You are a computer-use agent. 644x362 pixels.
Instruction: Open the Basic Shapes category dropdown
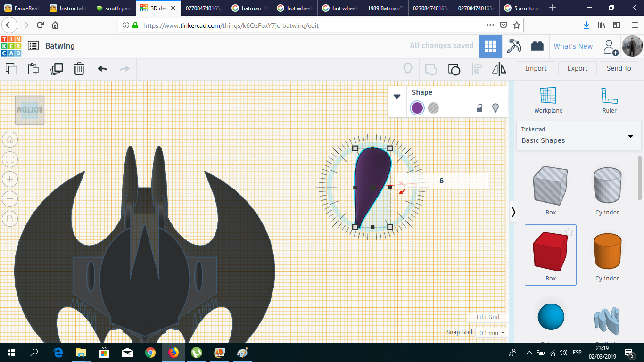(x=579, y=136)
